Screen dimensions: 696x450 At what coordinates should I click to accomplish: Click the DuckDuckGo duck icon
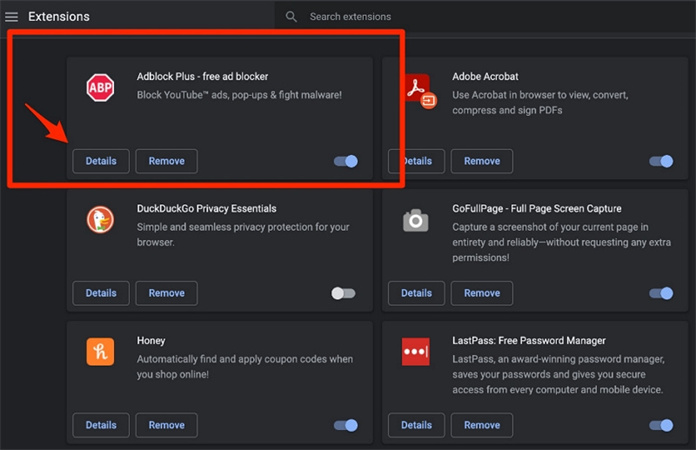(x=100, y=220)
